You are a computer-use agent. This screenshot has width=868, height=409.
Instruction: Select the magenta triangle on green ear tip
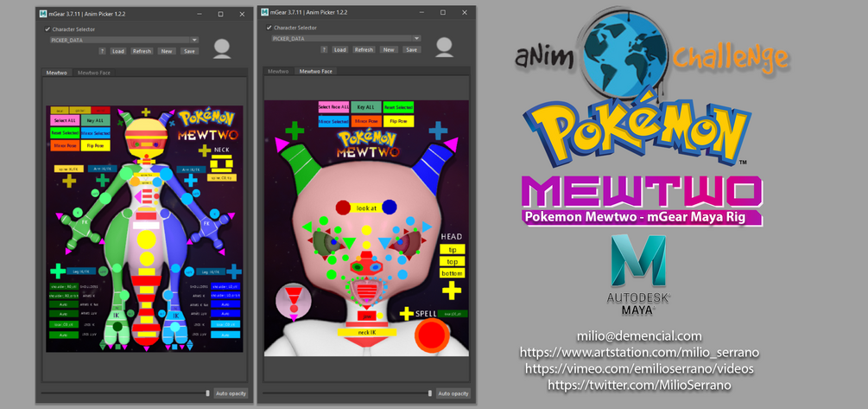(282, 144)
